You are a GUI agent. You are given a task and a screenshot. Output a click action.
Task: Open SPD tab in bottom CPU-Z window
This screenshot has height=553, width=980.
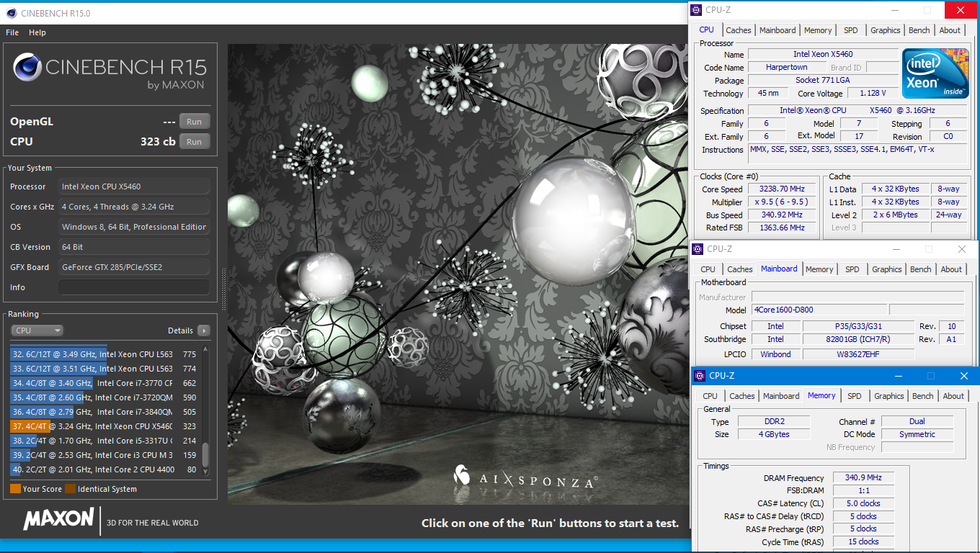pyautogui.click(x=855, y=396)
